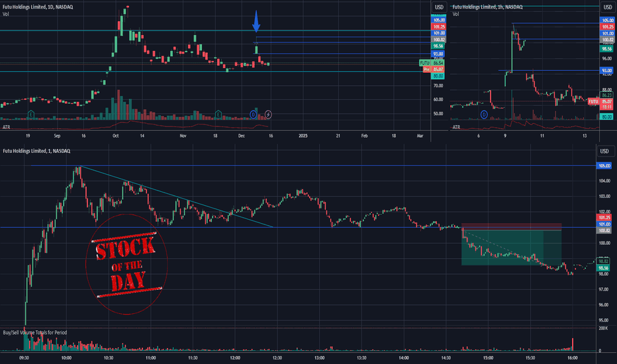Screen dimensions: 617x364
Task: Open the dividend D marker on daily chart
Action: click(254, 114)
